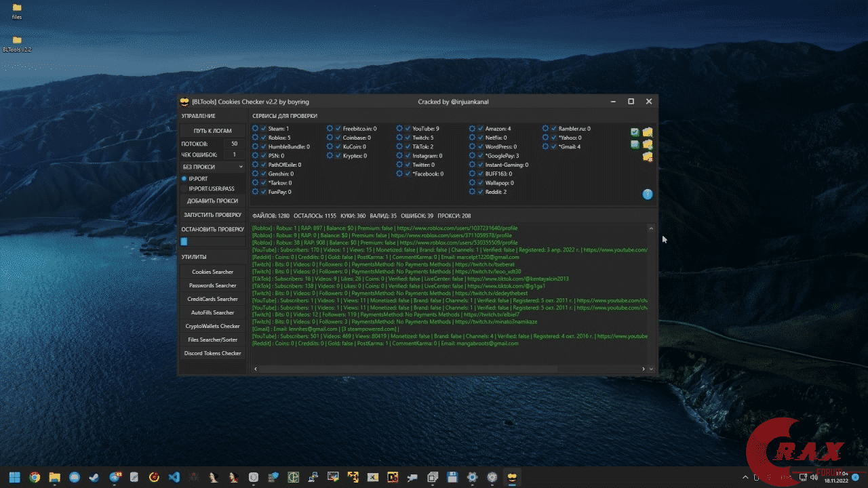Launch Chrome from the taskbar
The width and height of the screenshot is (868, 488).
tap(35, 477)
